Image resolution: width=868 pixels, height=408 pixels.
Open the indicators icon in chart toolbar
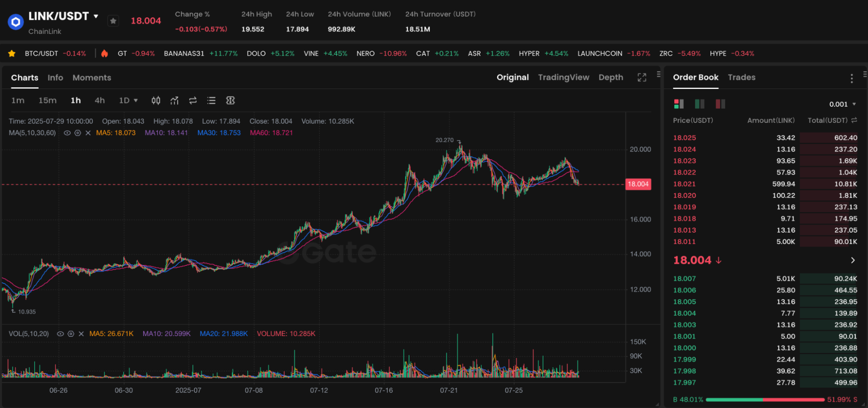[x=175, y=101]
